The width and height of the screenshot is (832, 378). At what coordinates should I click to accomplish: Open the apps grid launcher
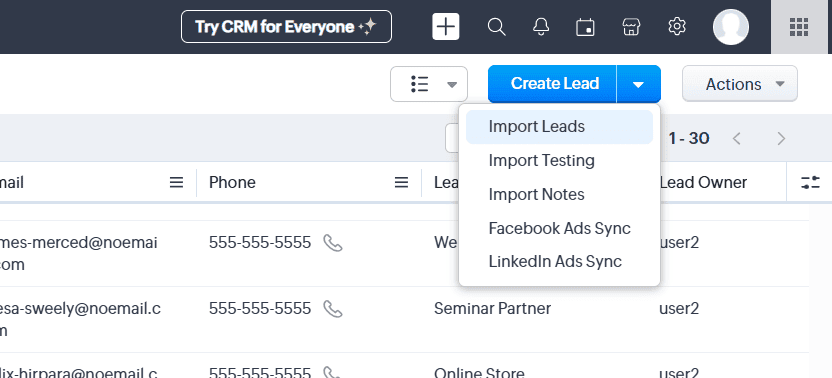799,27
